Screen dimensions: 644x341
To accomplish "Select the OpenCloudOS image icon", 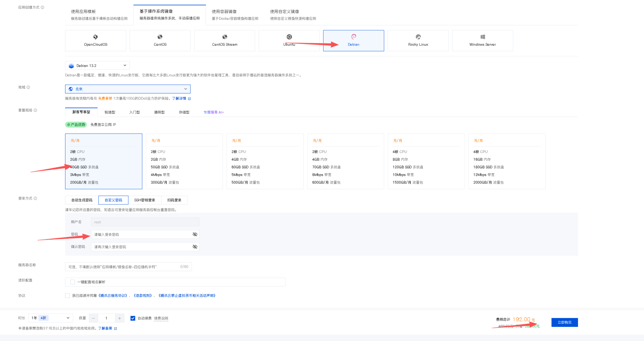I will pos(95,37).
